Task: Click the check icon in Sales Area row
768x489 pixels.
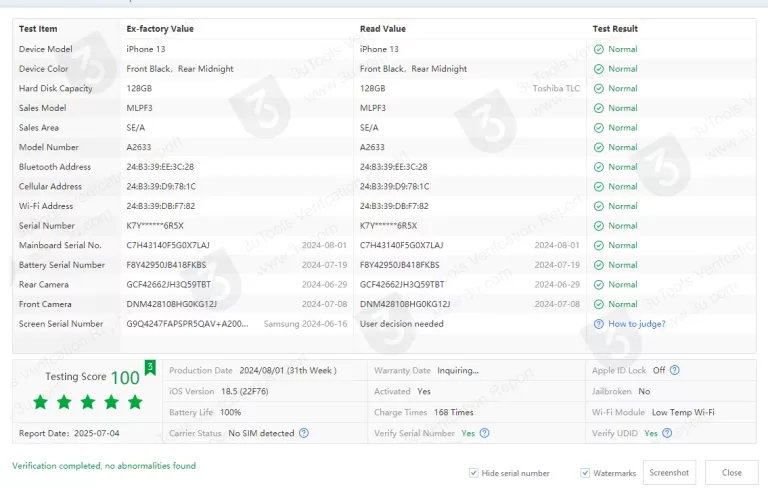Action: click(x=599, y=128)
